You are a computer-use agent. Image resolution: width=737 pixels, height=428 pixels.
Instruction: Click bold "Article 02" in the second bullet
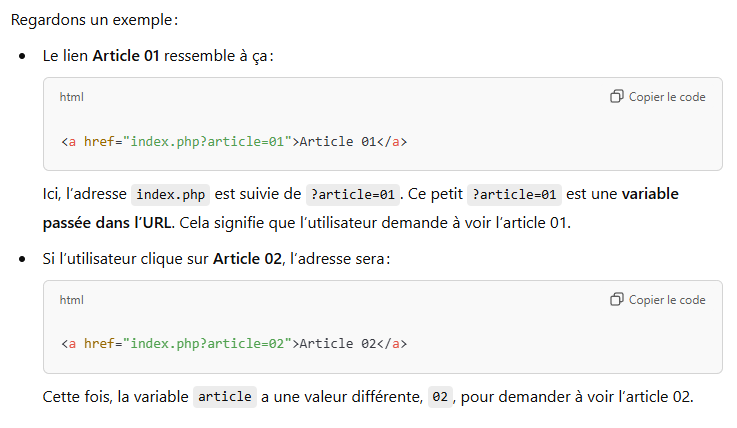click(x=246, y=259)
